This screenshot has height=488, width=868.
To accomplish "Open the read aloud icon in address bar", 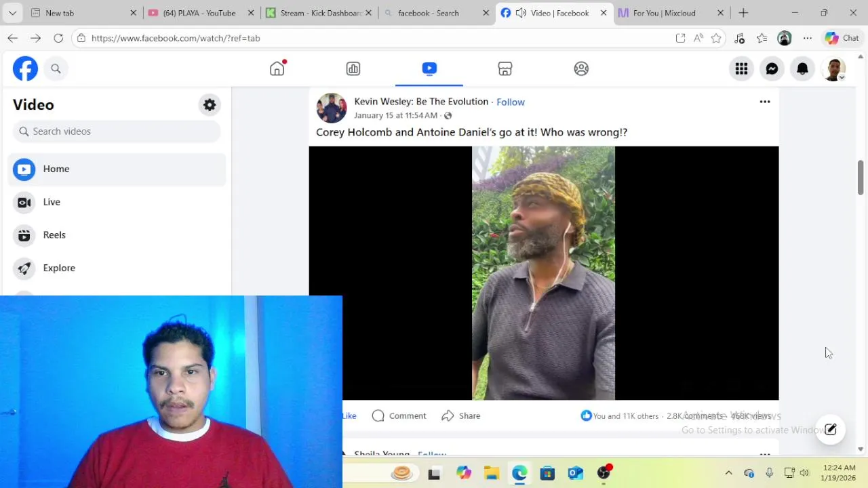I will tap(698, 38).
